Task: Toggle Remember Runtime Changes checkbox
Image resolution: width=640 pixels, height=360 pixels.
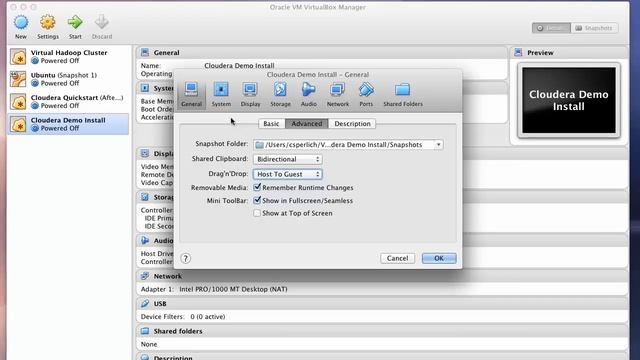Action: click(257, 187)
